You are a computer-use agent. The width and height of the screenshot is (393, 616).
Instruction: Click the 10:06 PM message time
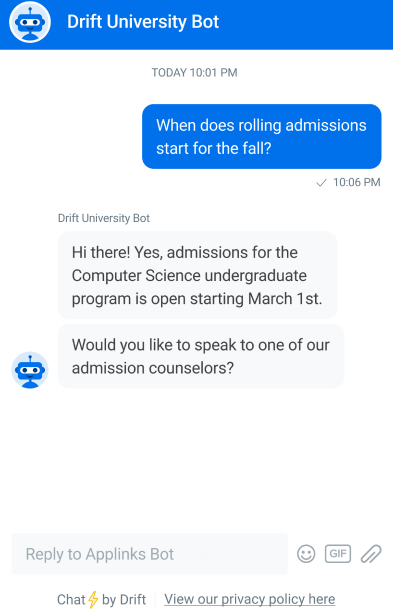pos(356,182)
